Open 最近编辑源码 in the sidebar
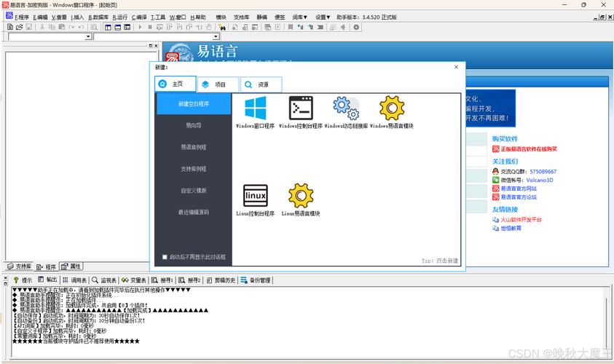This screenshot has width=614, height=364. 194,212
